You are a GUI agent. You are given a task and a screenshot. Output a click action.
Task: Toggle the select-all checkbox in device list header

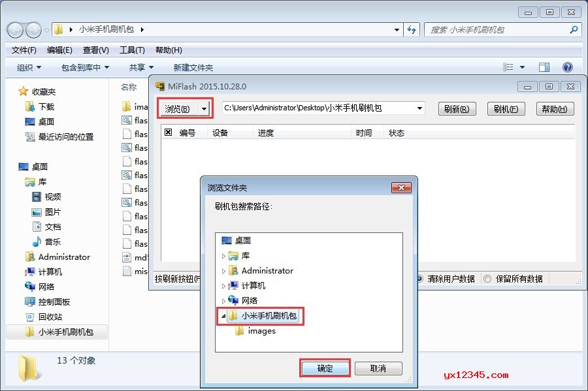point(169,133)
